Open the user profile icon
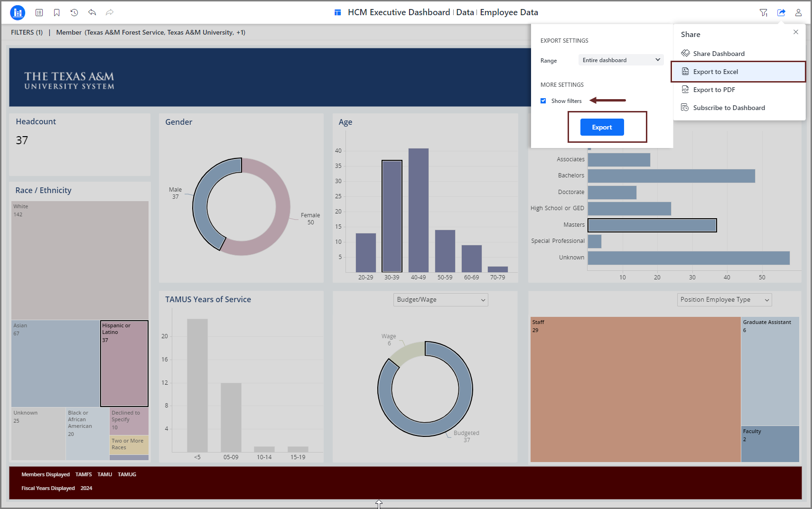The image size is (812, 509). coord(799,13)
